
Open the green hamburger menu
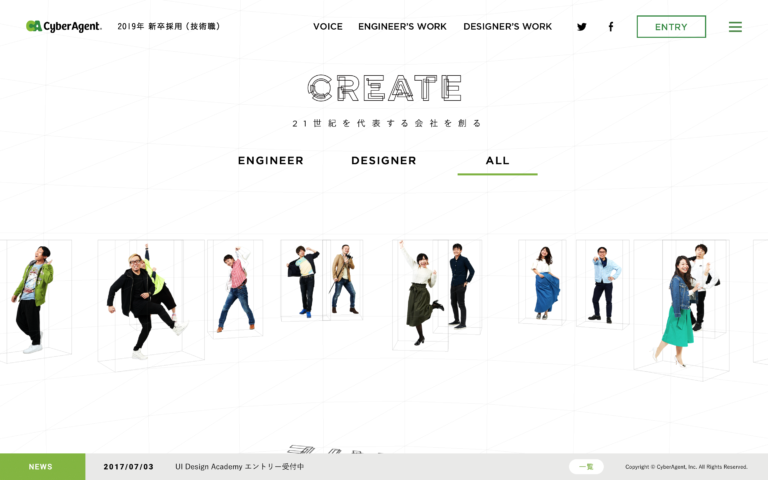pos(735,27)
